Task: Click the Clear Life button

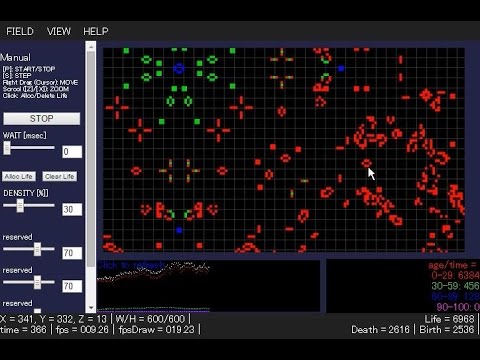Action: [x=59, y=176]
